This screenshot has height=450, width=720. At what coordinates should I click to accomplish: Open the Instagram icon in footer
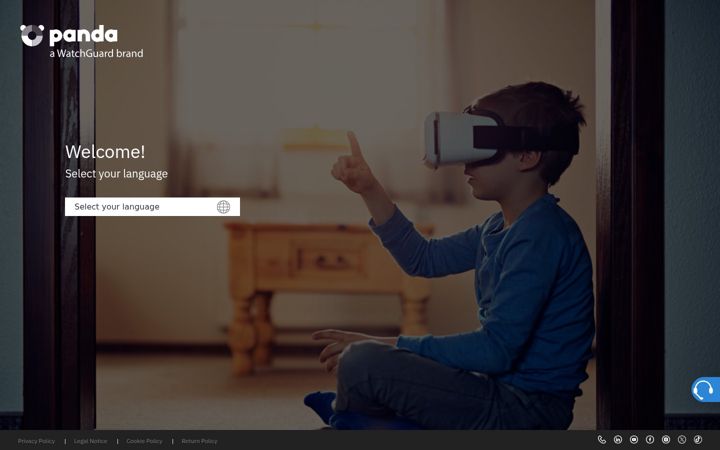[666, 440]
